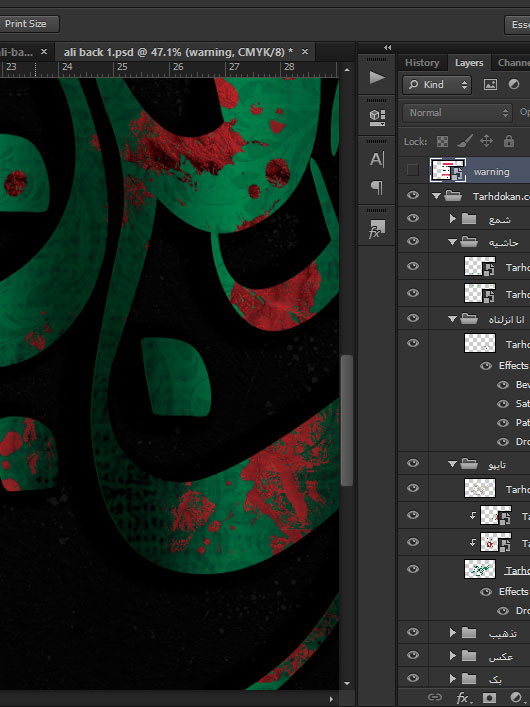This screenshot has width=530, height=707.
Task: Expand the تذهیب group
Action: 452,633
